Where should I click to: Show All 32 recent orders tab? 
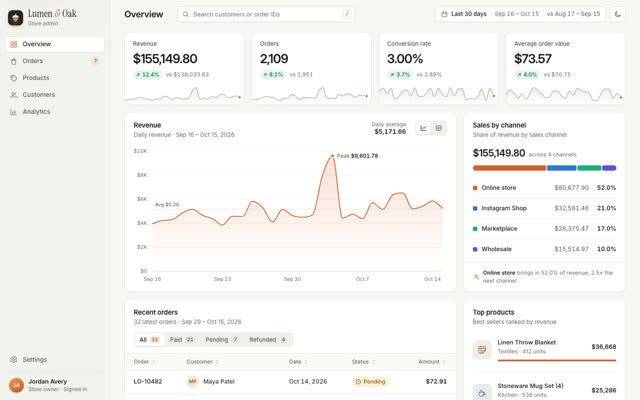pos(149,340)
